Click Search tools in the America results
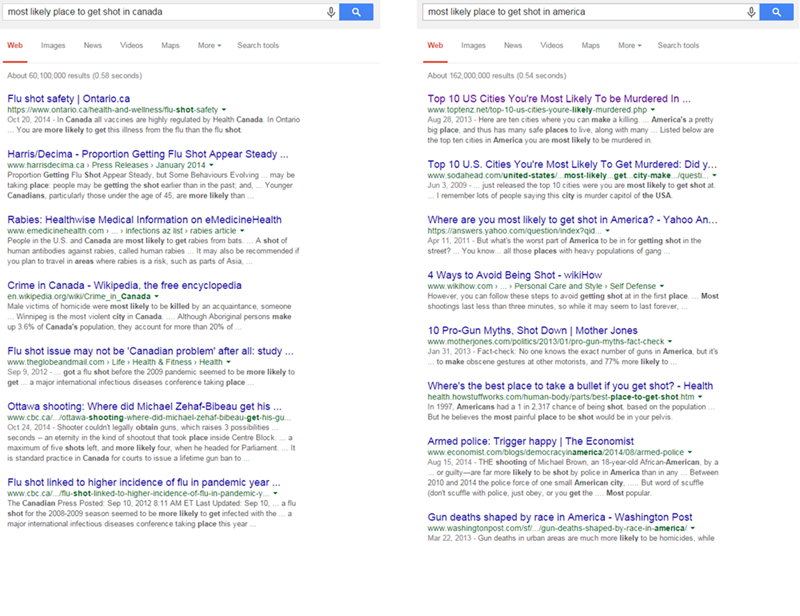Viewport: 800px width, 616px height. pos(678,45)
